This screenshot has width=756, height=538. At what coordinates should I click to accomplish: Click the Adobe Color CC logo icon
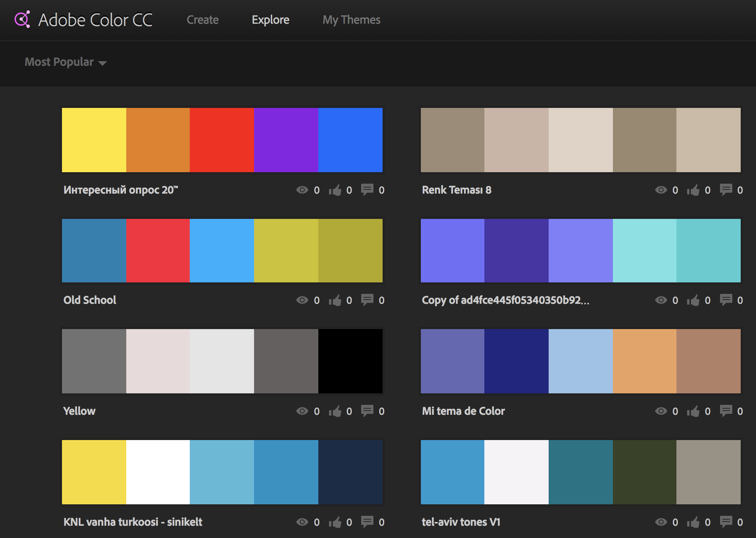(x=22, y=20)
